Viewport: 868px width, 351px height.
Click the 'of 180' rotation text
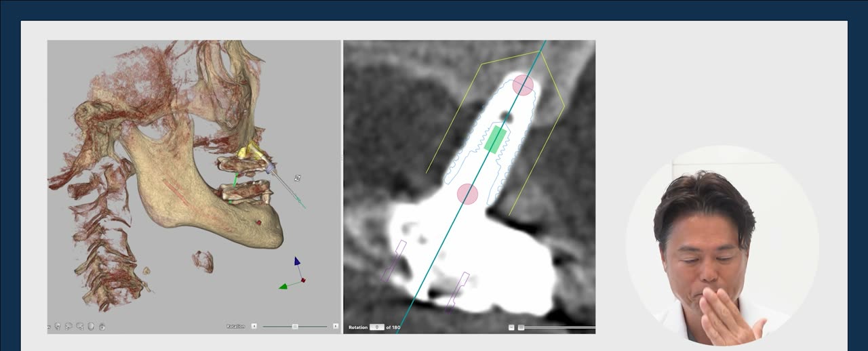[393, 327]
